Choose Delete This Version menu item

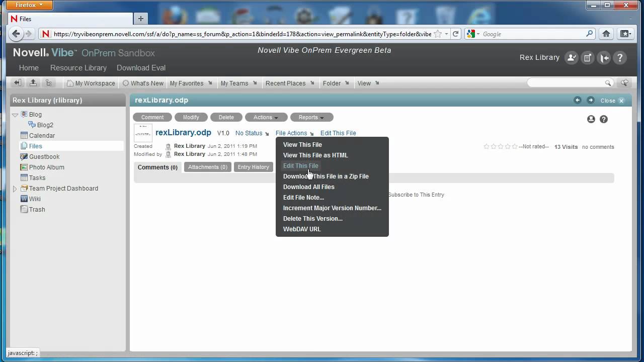pyautogui.click(x=312, y=218)
